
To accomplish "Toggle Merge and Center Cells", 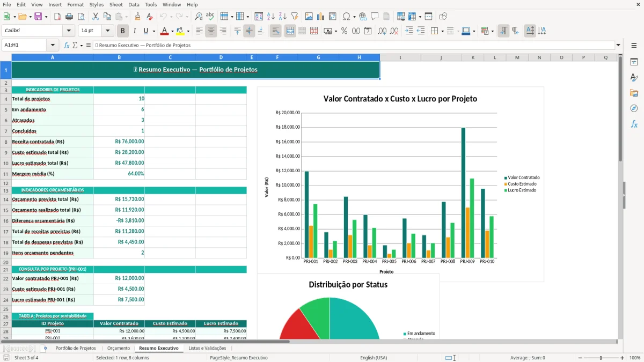I will (x=290, y=31).
